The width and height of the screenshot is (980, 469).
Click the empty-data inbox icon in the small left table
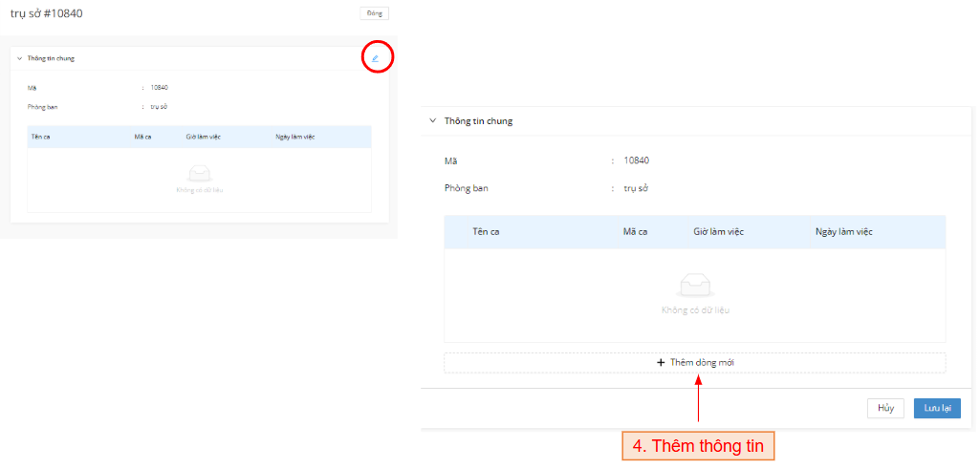pyautogui.click(x=199, y=173)
